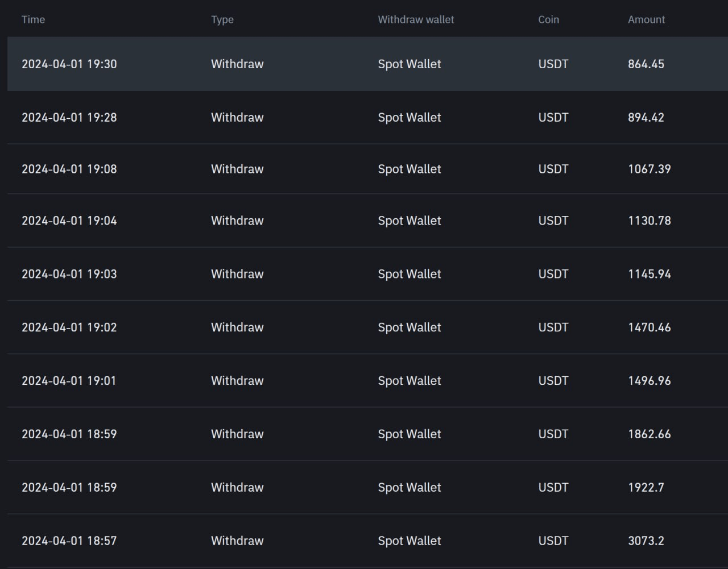Click the 894.42 amount cell
This screenshot has height=569, width=728.
coord(646,118)
